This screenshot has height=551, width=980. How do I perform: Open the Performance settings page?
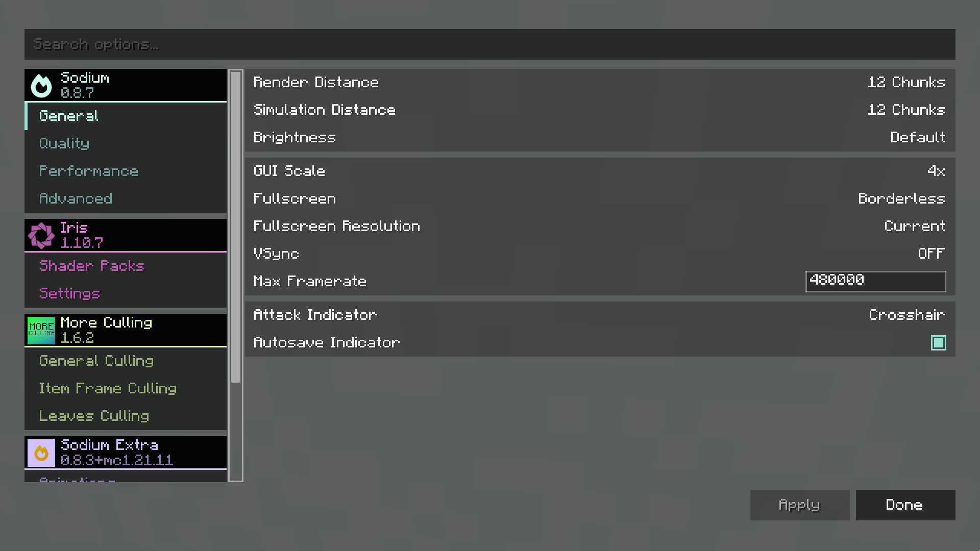(x=126, y=171)
